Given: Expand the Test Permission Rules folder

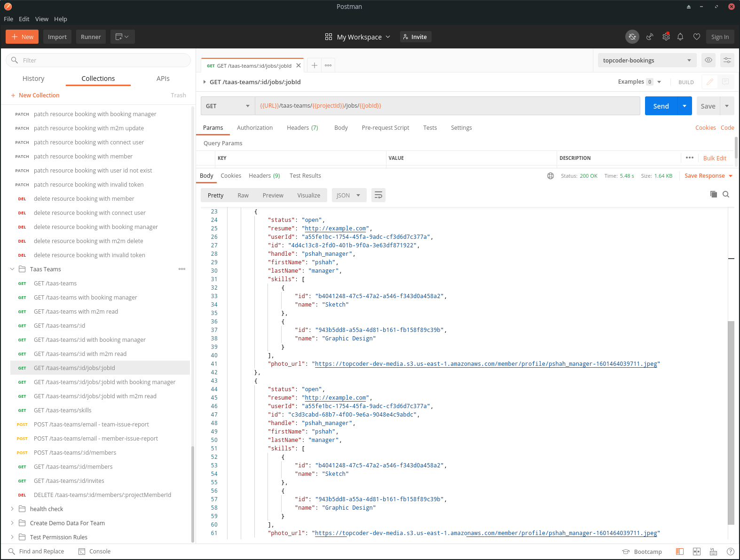Looking at the screenshot, I should tap(12, 537).
